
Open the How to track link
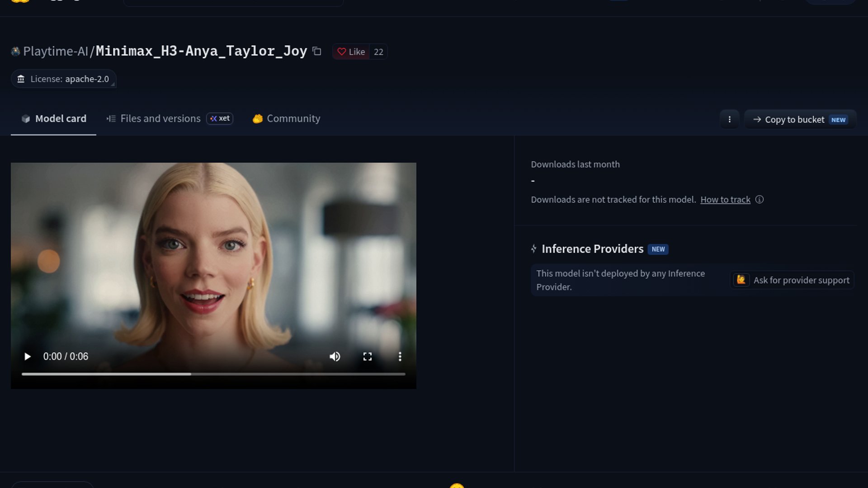pos(725,200)
